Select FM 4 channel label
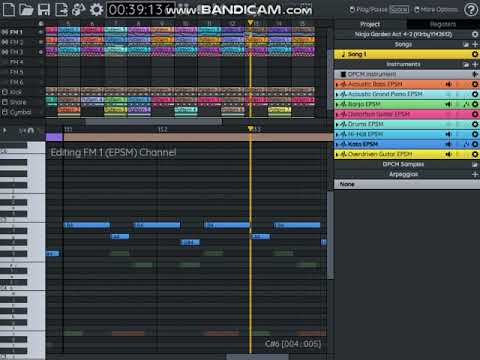 coord(16,62)
